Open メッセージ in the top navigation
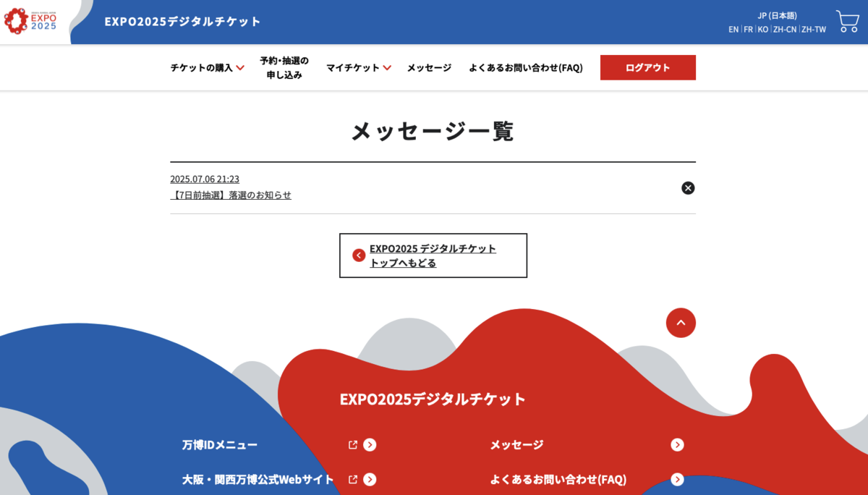The height and width of the screenshot is (495, 868). click(429, 67)
